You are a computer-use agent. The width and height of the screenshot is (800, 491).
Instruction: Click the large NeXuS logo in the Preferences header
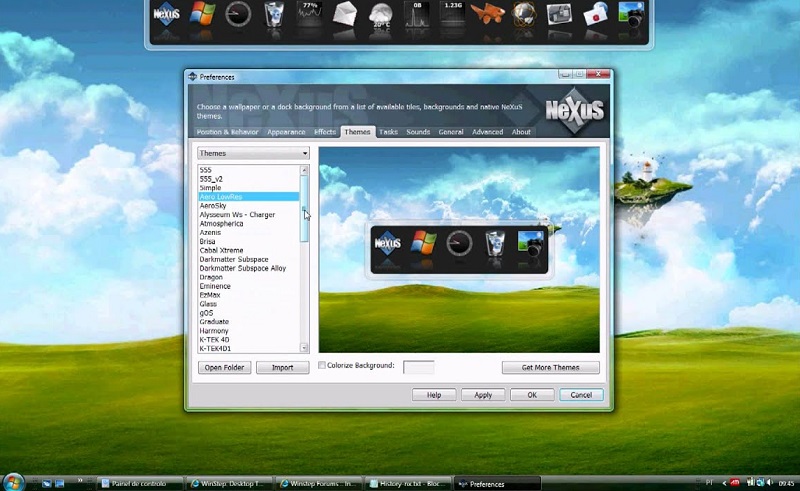(575, 110)
